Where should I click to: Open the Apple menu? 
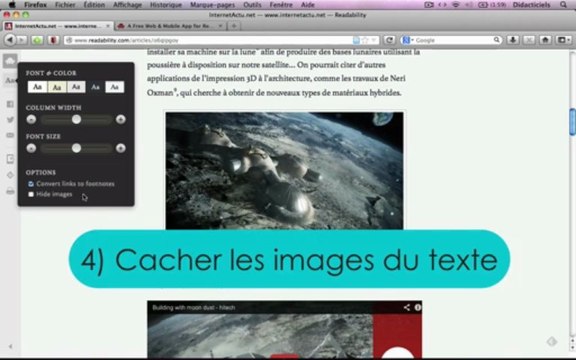coord(12,4)
